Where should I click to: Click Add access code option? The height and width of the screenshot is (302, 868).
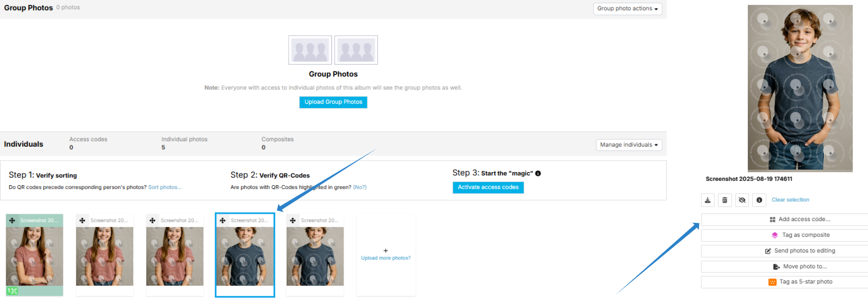tap(800, 220)
